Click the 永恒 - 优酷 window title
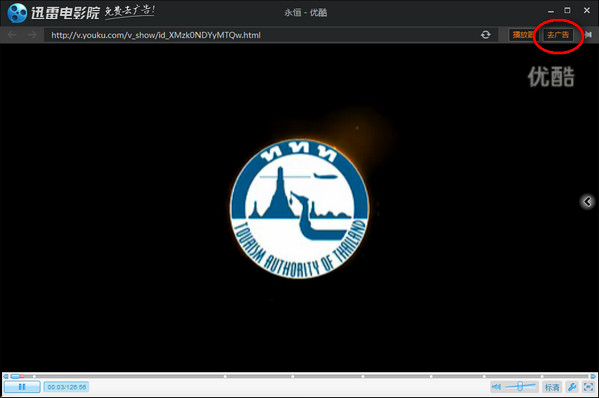 306,13
